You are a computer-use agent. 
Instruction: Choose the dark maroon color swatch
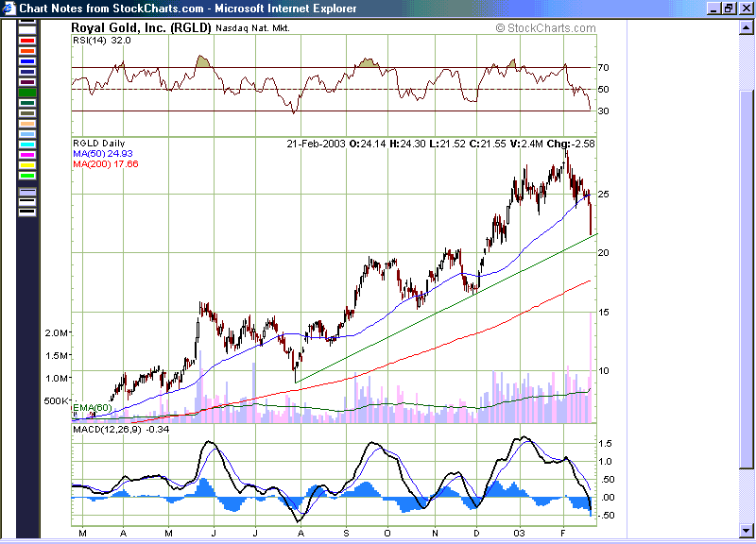coord(27,82)
